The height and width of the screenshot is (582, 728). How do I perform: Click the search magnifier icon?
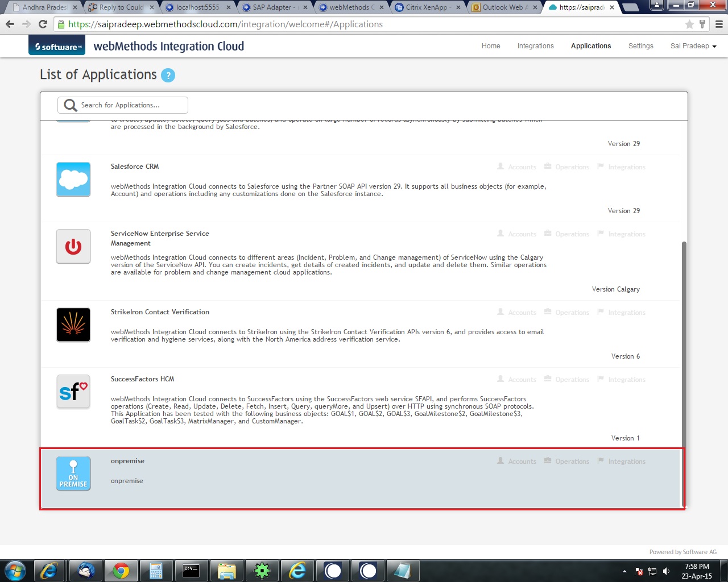click(71, 105)
